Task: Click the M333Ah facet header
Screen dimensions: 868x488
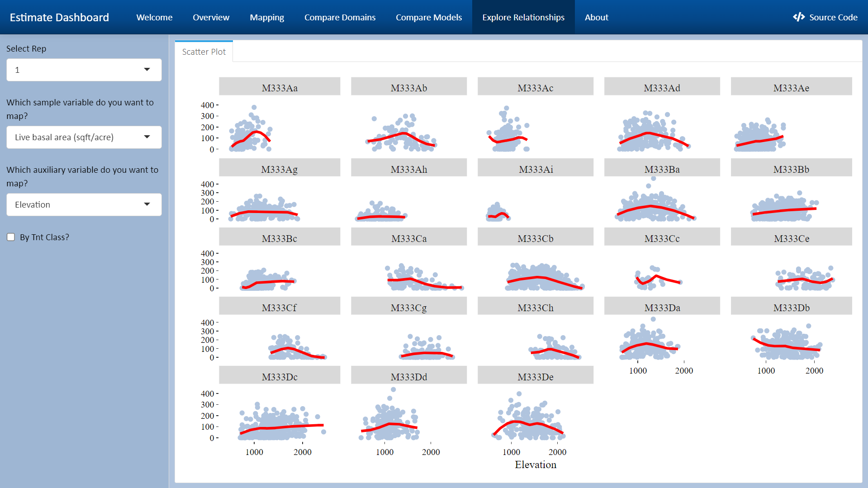Action: click(409, 167)
